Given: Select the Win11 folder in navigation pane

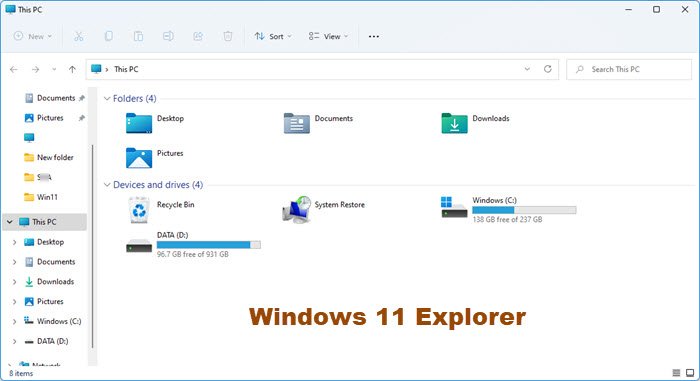Looking at the screenshot, I should pos(41,197).
